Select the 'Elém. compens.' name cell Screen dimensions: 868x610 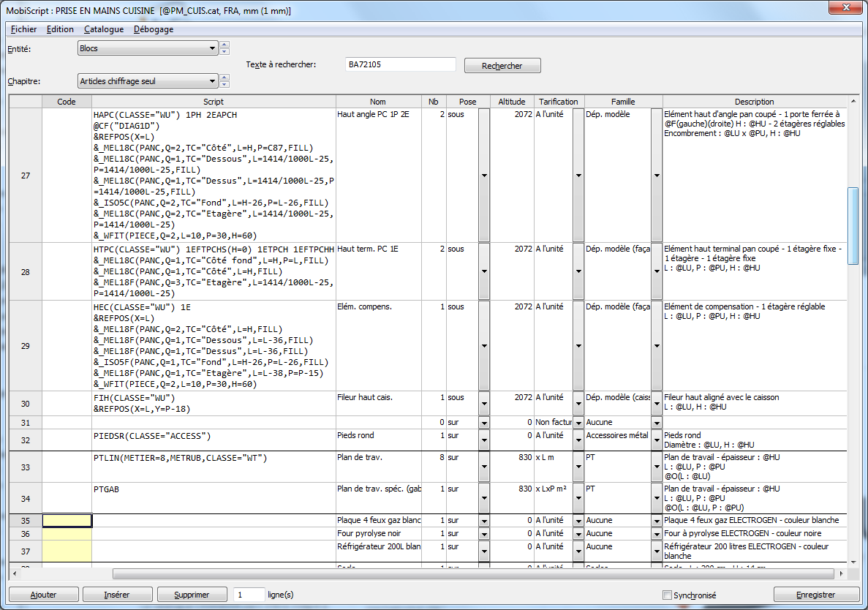[x=379, y=346]
